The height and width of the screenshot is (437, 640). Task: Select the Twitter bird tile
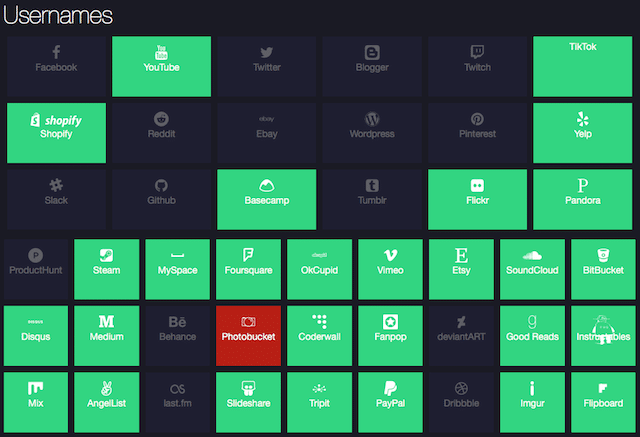click(x=267, y=67)
